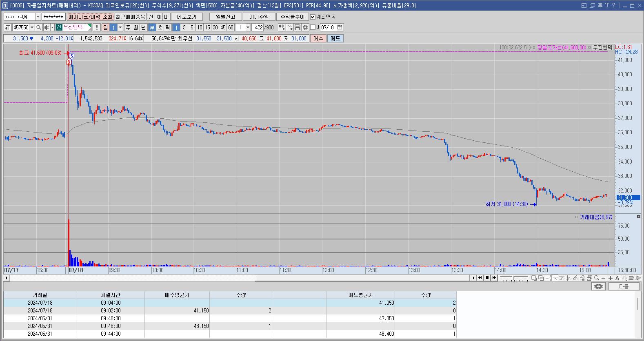Select the 초 second period toggle
The width and height of the screenshot is (644, 341).
tap(160, 27)
